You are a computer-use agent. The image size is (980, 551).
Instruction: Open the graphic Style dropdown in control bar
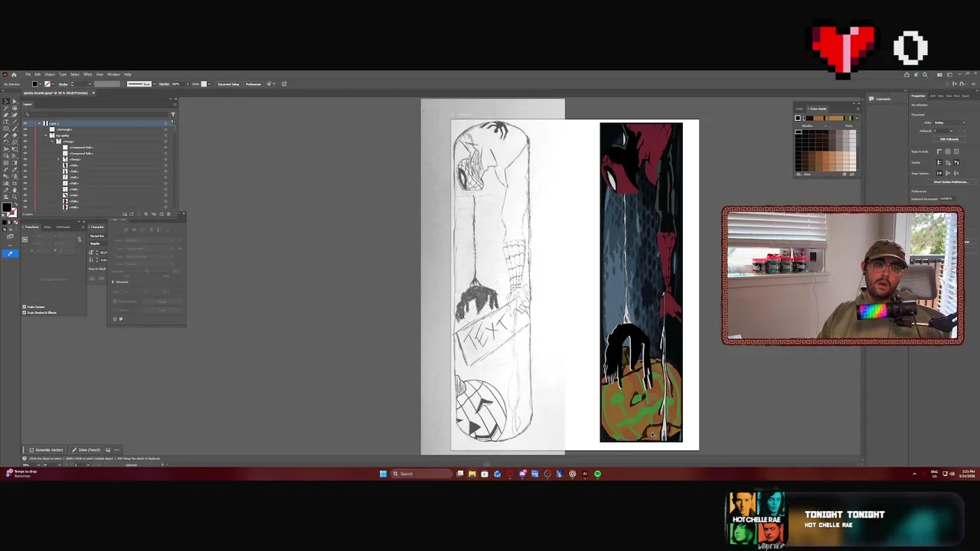pos(209,84)
